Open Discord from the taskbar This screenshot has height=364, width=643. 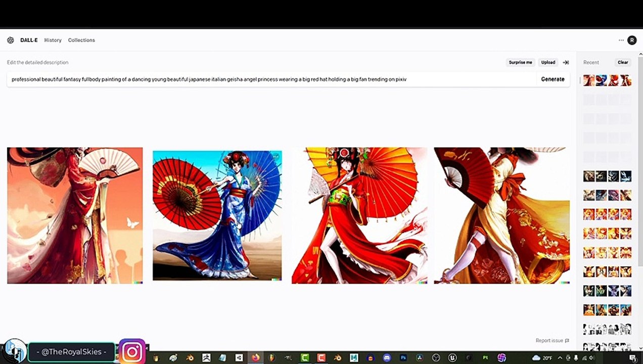[387, 358]
